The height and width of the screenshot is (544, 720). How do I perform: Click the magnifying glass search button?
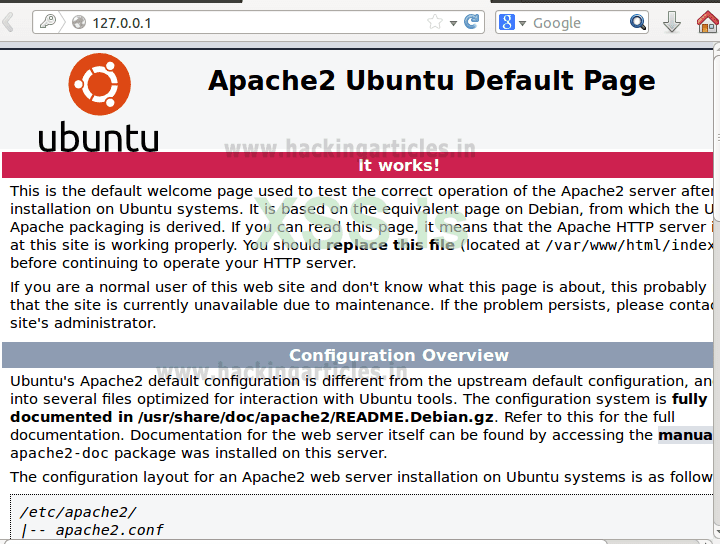click(x=638, y=22)
